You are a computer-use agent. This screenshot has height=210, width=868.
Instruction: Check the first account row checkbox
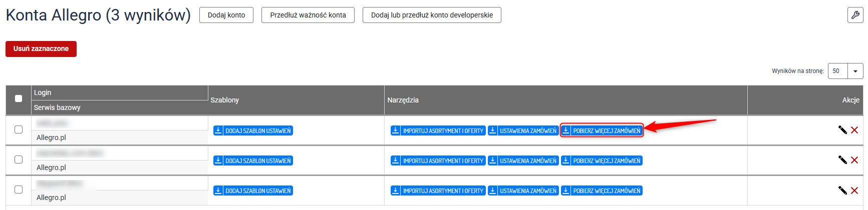[x=19, y=129]
